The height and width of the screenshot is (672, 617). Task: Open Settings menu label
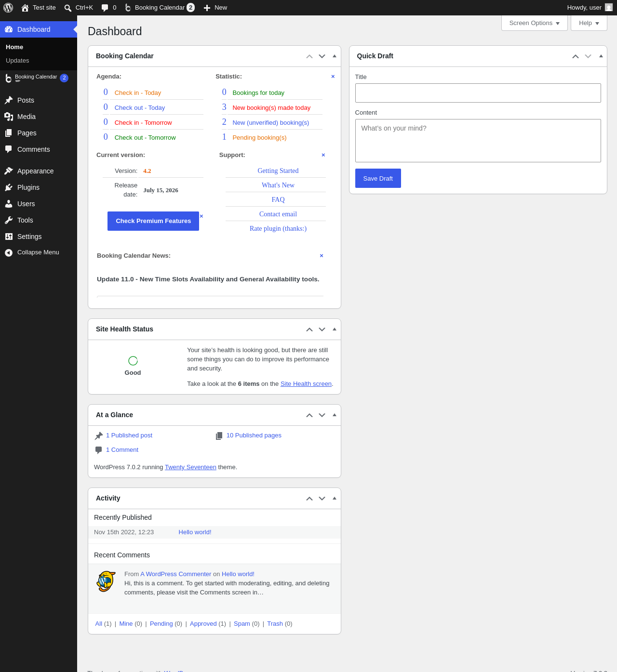29,237
